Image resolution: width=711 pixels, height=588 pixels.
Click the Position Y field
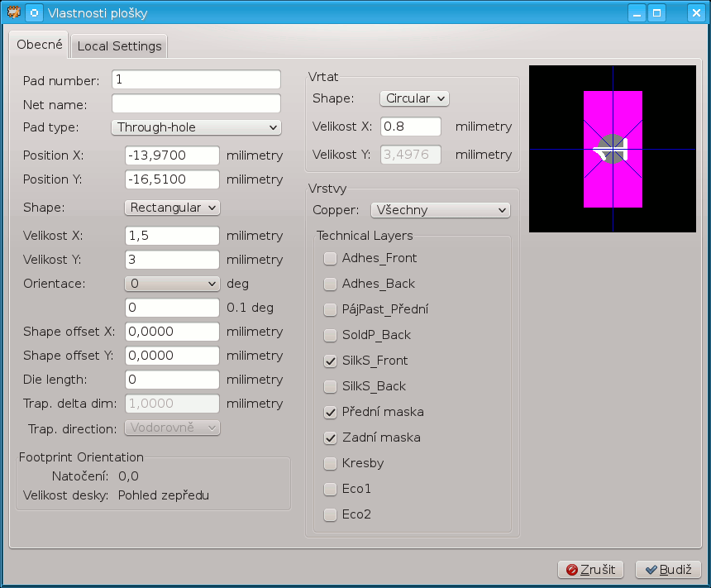tap(172, 179)
